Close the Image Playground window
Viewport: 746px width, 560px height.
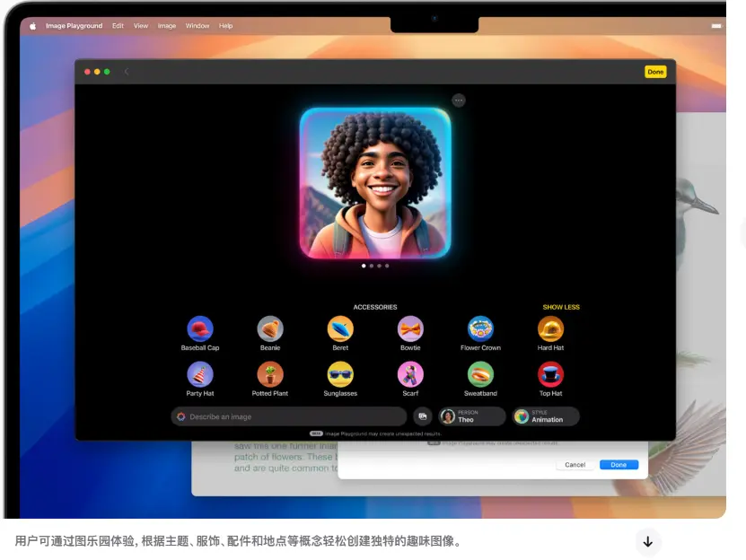[x=87, y=72]
